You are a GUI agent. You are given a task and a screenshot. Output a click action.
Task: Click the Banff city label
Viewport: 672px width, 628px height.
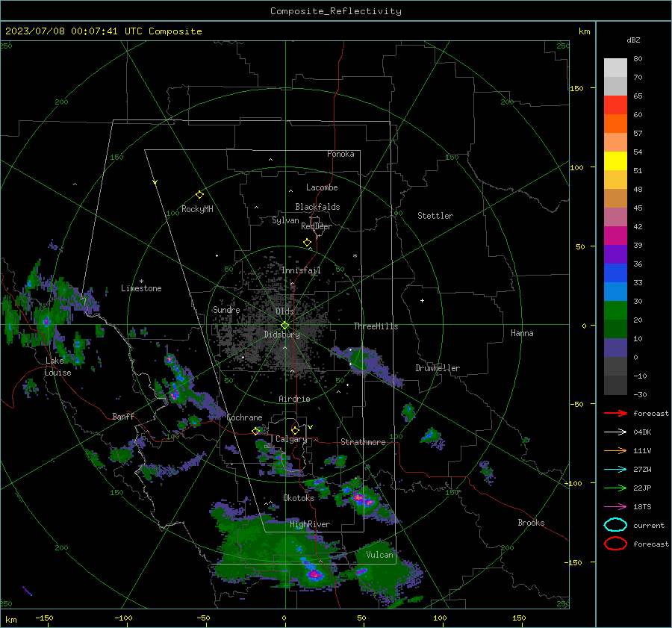[x=123, y=416]
